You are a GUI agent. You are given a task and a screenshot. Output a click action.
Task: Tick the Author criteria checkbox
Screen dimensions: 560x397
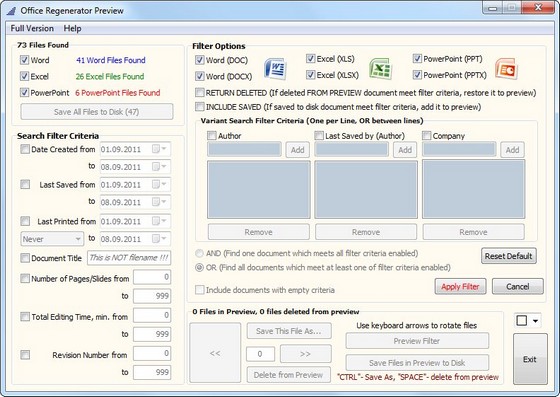(x=212, y=135)
